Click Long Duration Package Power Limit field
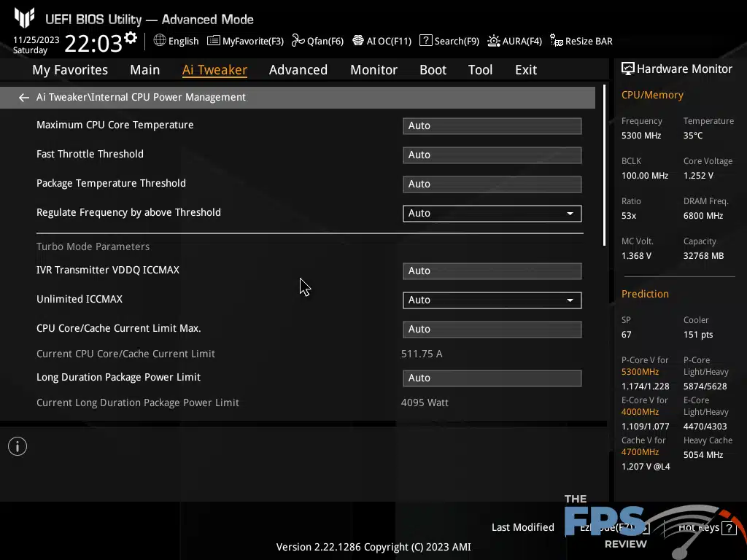 click(492, 378)
